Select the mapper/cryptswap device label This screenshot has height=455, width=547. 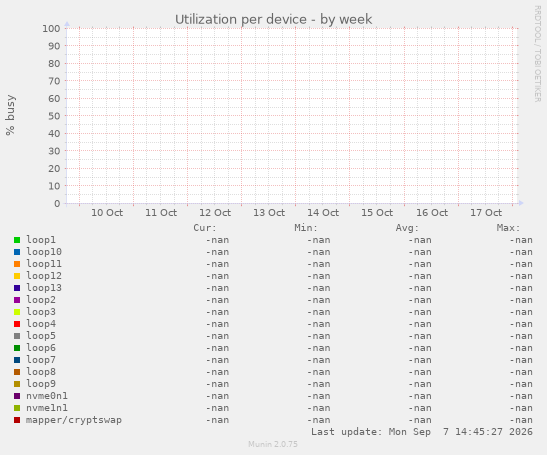pyautogui.click(x=74, y=420)
